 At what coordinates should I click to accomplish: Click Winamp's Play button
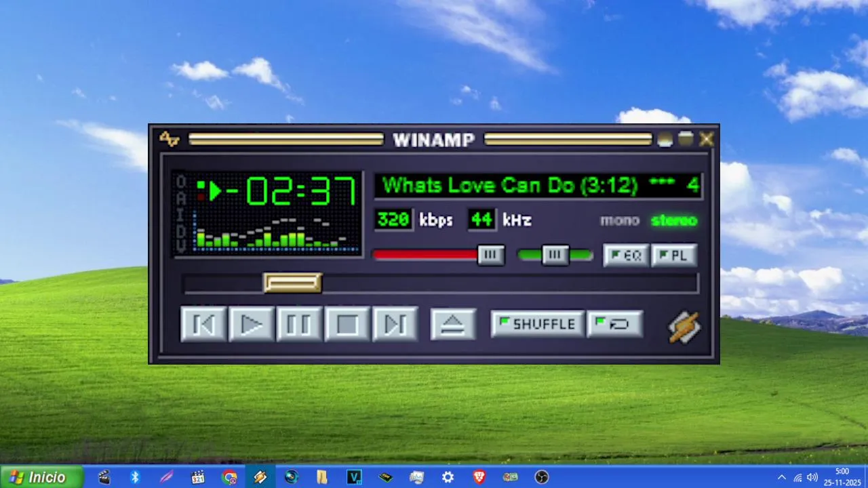[252, 324]
